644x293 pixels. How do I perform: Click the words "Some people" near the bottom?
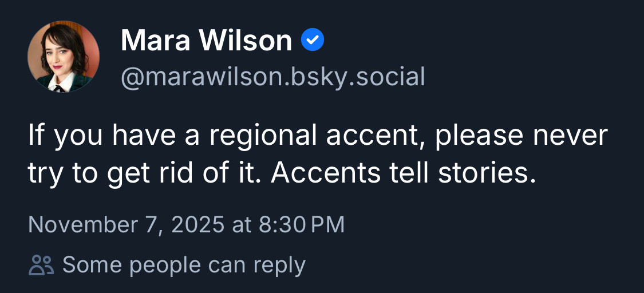132,265
